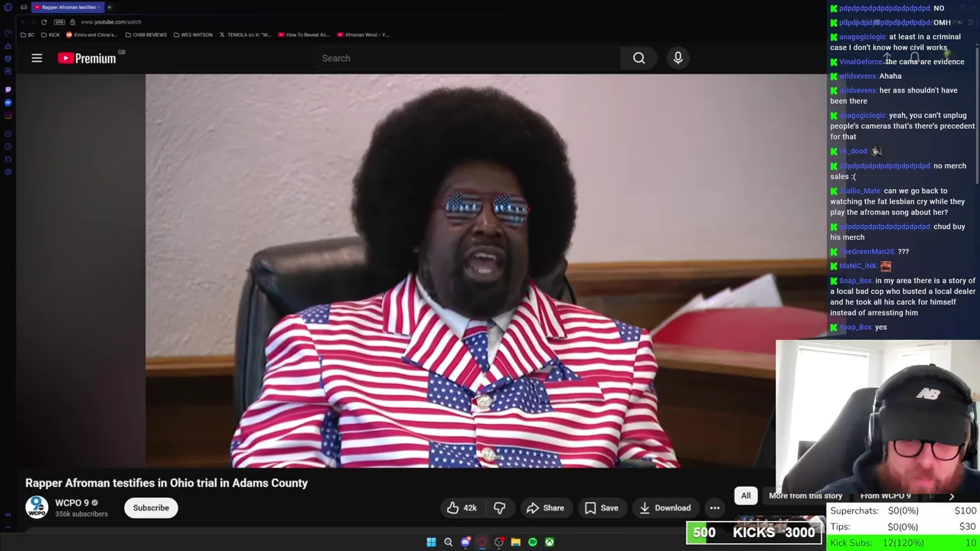This screenshot has width=980, height=551.
Task: Focus the YouTube Search input field
Action: 467,58
